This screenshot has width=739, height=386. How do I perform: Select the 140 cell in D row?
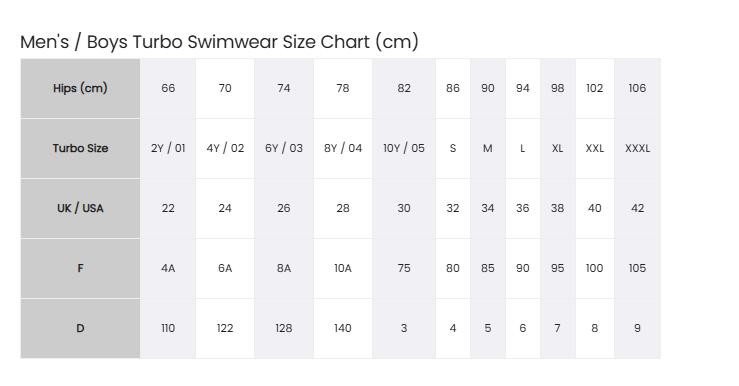343,329
